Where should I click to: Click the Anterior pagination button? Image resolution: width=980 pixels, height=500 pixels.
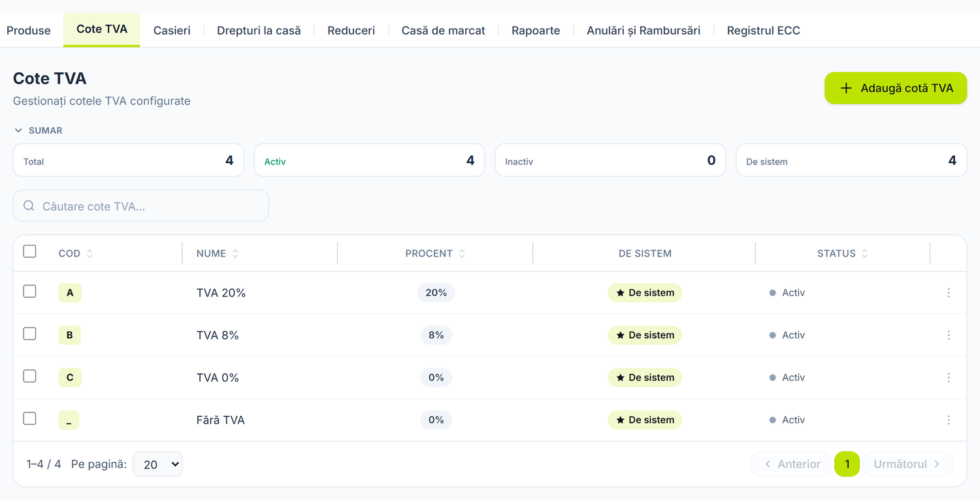pos(791,464)
